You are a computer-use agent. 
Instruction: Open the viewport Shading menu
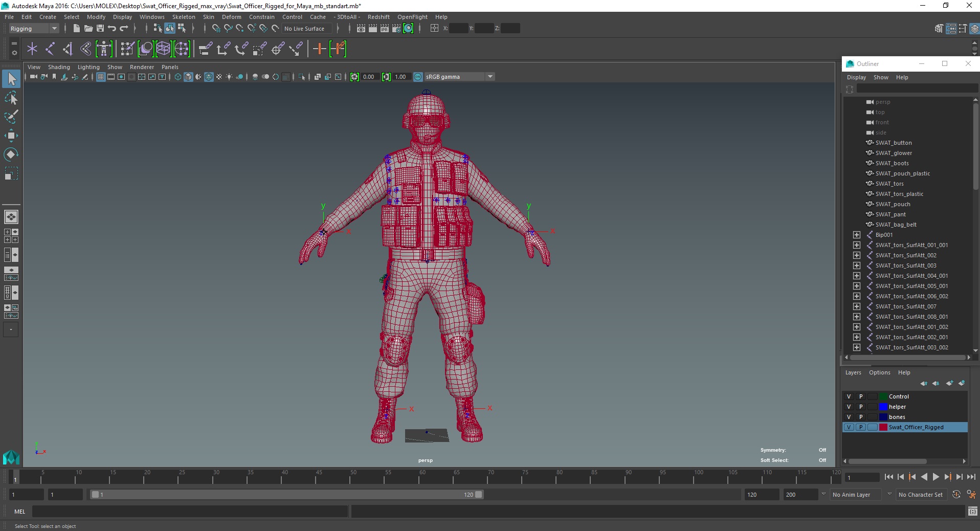click(x=59, y=67)
